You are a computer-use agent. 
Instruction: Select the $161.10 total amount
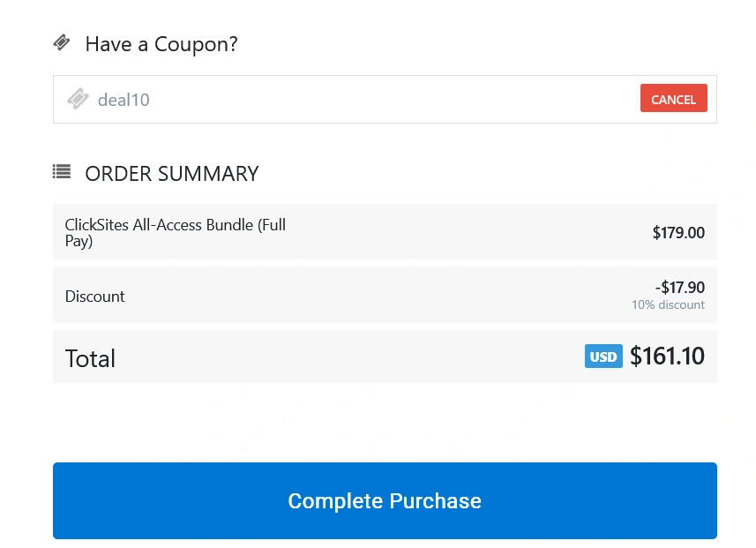[x=667, y=357]
